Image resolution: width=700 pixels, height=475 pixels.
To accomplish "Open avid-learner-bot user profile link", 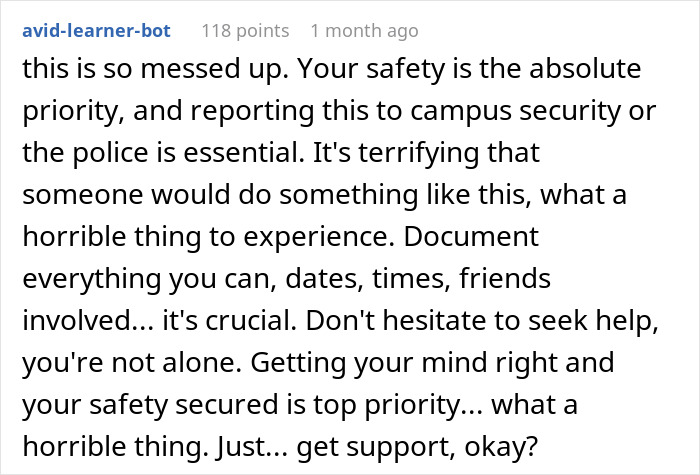I will (97, 31).
